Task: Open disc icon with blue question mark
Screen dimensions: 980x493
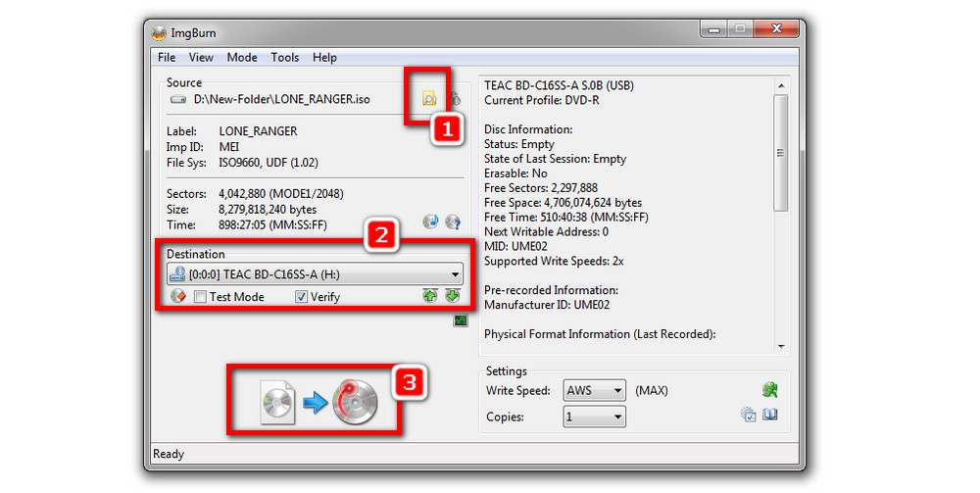Action: (453, 222)
